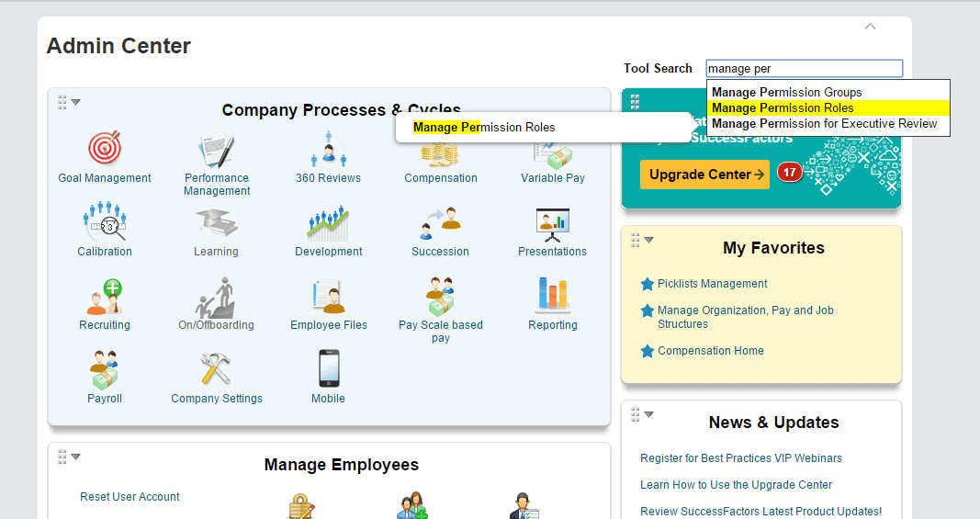This screenshot has height=519, width=980.
Task: Click the star beside Compensation Home
Action: (648, 351)
